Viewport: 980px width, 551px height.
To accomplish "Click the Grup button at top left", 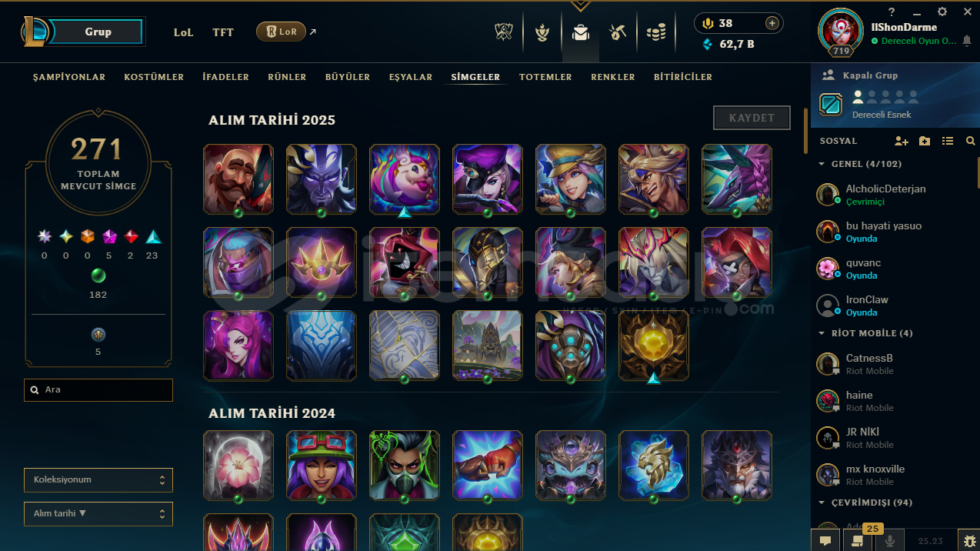I will click(x=98, y=32).
